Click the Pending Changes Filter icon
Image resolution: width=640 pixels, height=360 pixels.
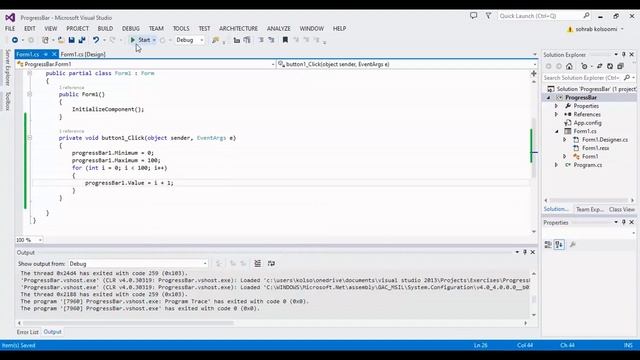[x=584, y=66]
